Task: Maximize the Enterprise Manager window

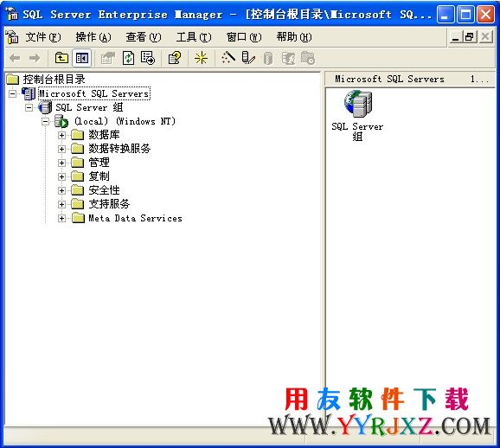Action: (465, 14)
